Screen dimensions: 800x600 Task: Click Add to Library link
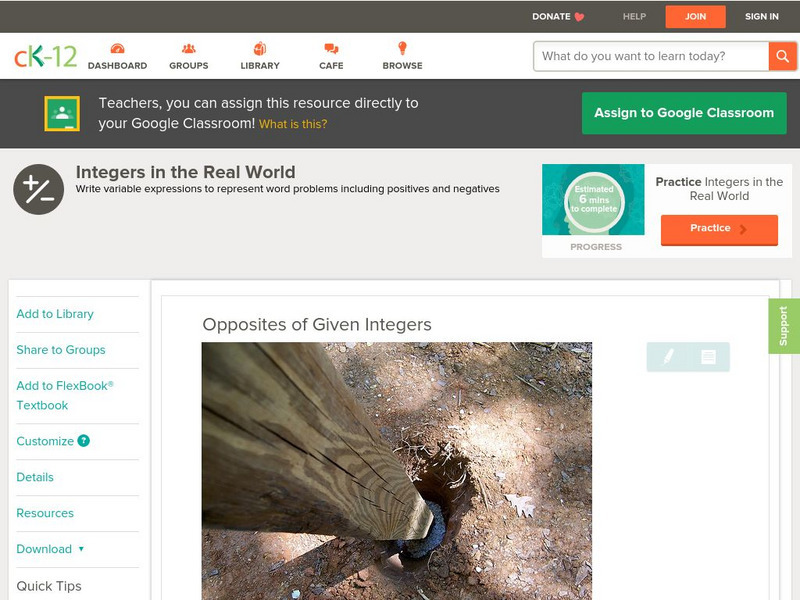pyautogui.click(x=55, y=314)
